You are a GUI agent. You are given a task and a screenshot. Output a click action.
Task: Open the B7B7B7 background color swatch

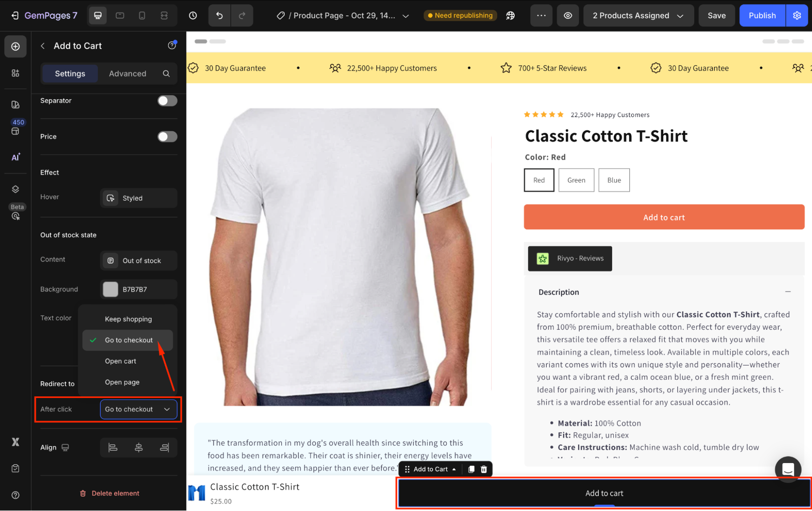(110, 289)
